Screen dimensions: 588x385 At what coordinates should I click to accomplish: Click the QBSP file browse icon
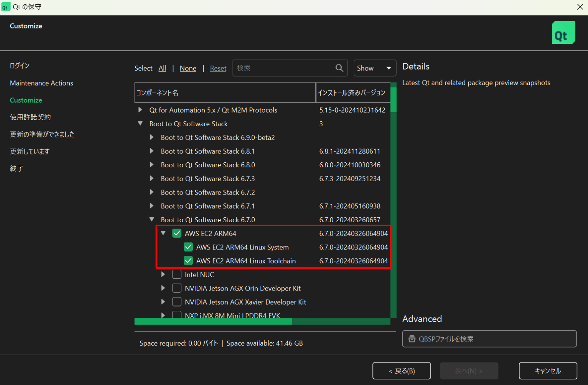pos(412,339)
